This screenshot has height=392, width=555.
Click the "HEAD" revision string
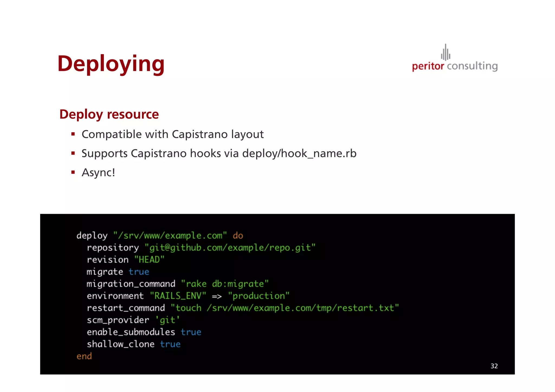click(149, 260)
